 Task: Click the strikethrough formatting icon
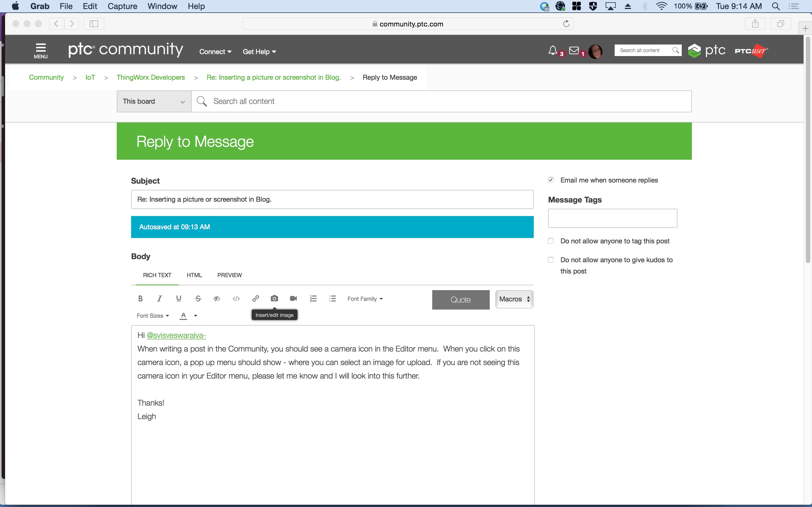point(198,299)
